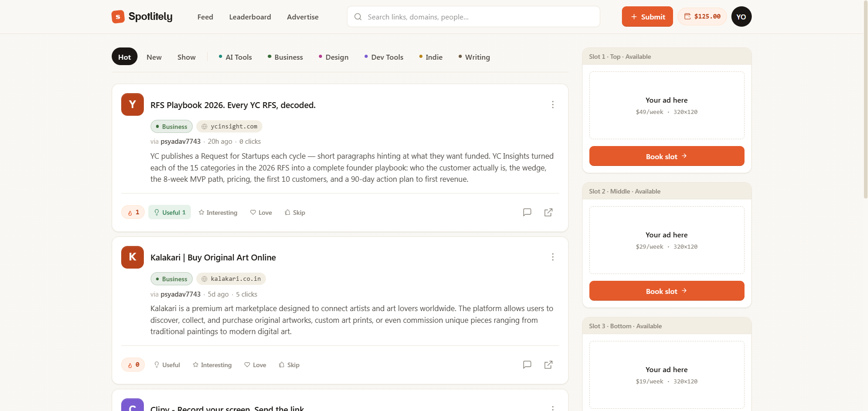The image size is (868, 411).
Task: Open the RFS Playbook 2026 post title
Action: coord(233,105)
